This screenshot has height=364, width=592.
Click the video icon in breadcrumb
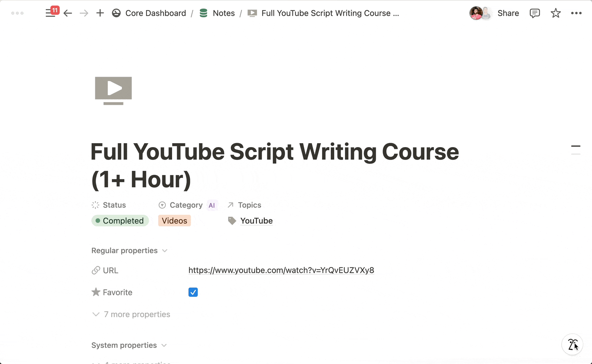(252, 13)
